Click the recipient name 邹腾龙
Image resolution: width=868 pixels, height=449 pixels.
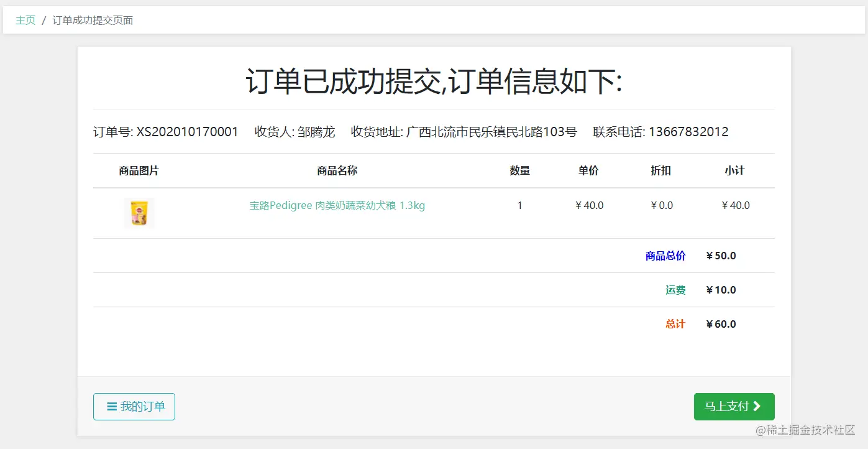(316, 132)
